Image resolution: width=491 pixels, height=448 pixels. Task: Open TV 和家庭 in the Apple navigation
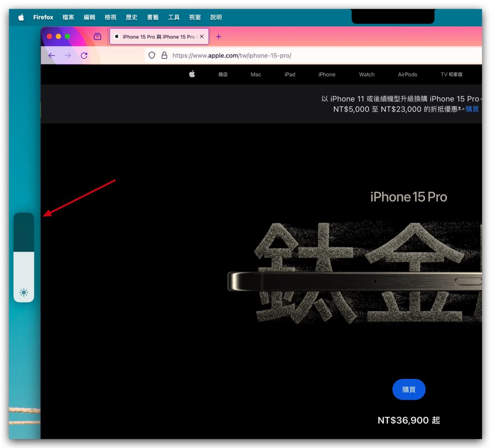pyautogui.click(x=451, y=74)
